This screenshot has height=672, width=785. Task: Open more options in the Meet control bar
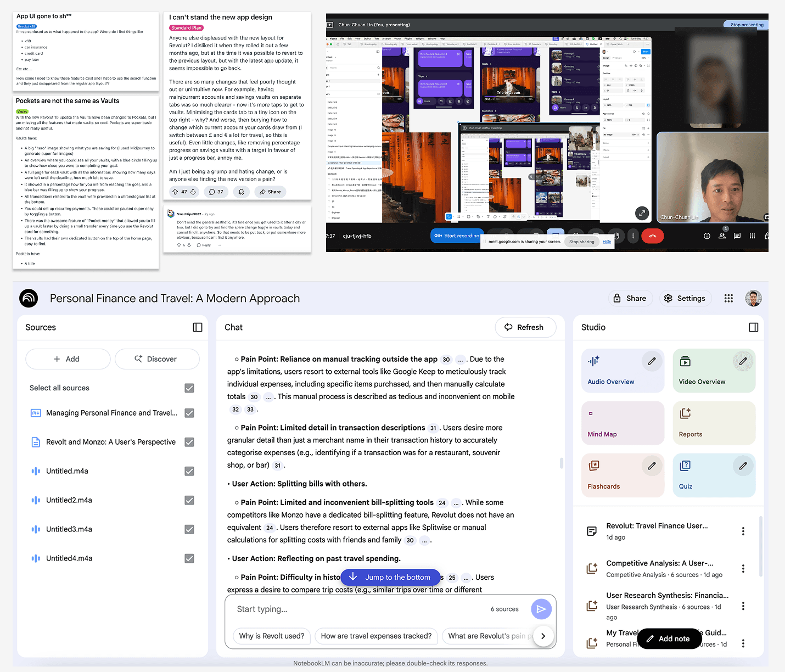[633, 236]
